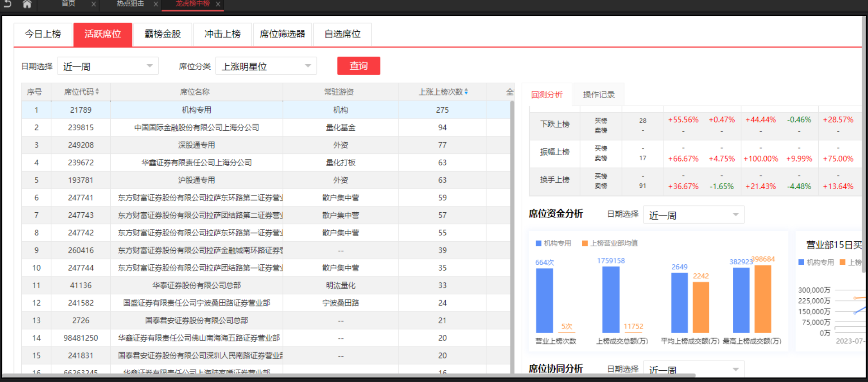Open 席位资金分析 日期选择 dropdown
The image size is (868, 382).
[693, 215]
